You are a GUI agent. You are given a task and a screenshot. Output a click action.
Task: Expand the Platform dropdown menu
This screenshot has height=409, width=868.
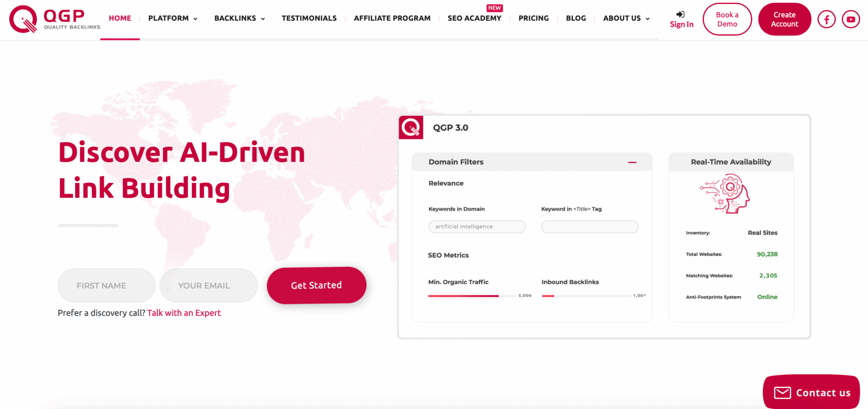173,19
